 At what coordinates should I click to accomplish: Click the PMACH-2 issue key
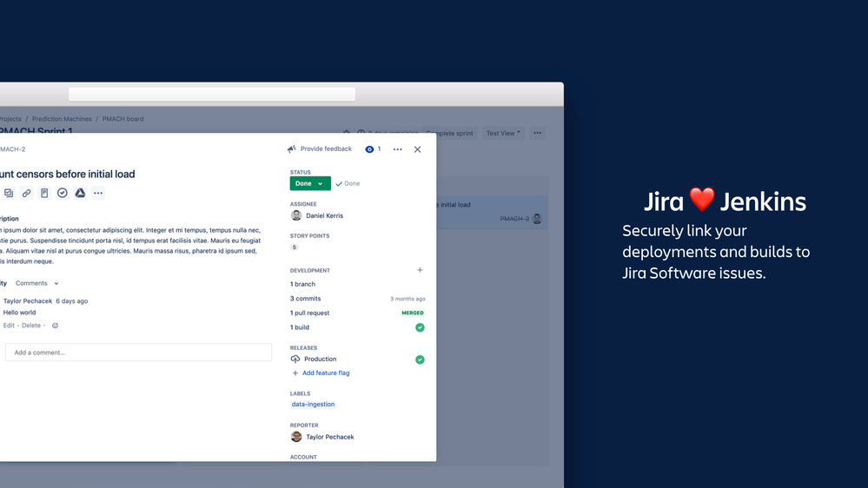pos(12,149)
